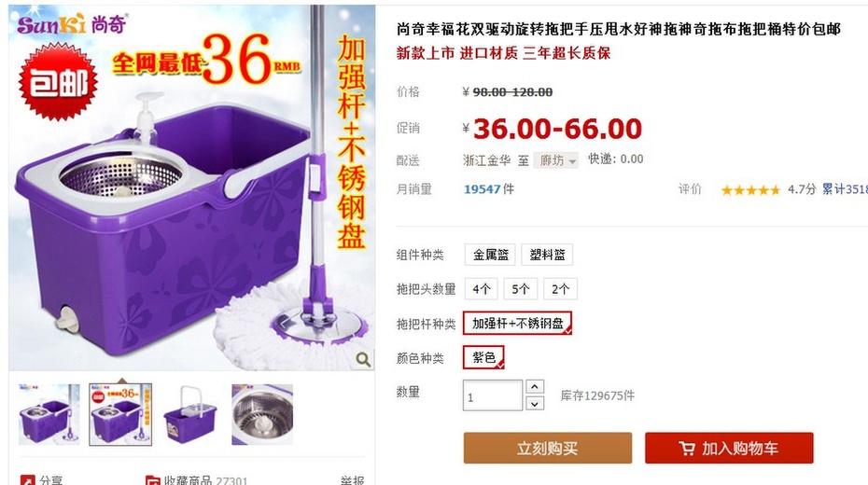The height and width of the screenshot is (485, 868).
Task: Click the Sunki 尚奇 brand logo
Action: coord(72,24)
